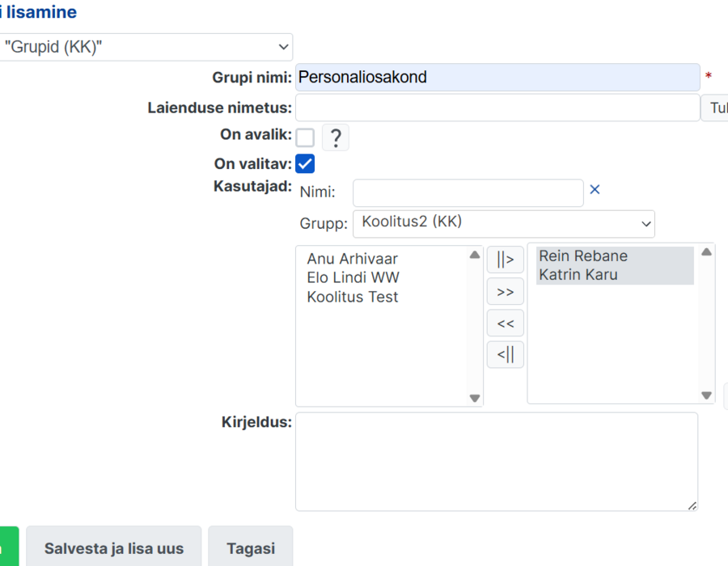Focus the Grupi nimi input field
Screen dimensions: 728x566
(x=497, y=77)
